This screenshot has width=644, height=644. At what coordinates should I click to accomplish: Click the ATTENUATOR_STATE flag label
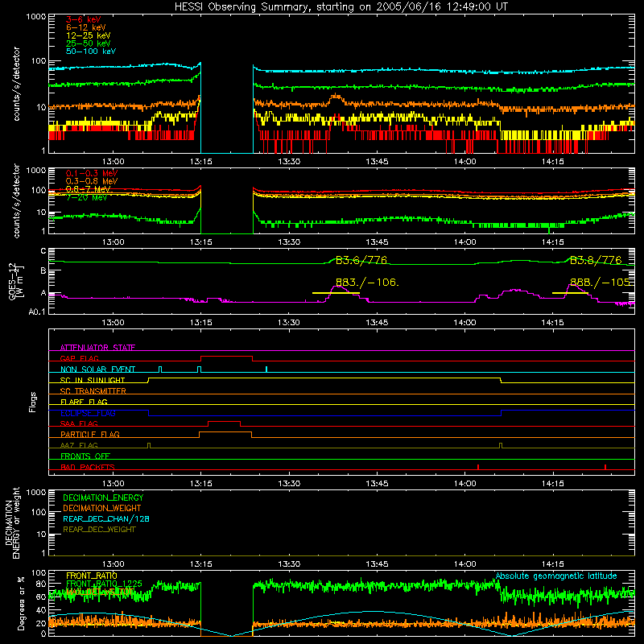tap(97, 348)
